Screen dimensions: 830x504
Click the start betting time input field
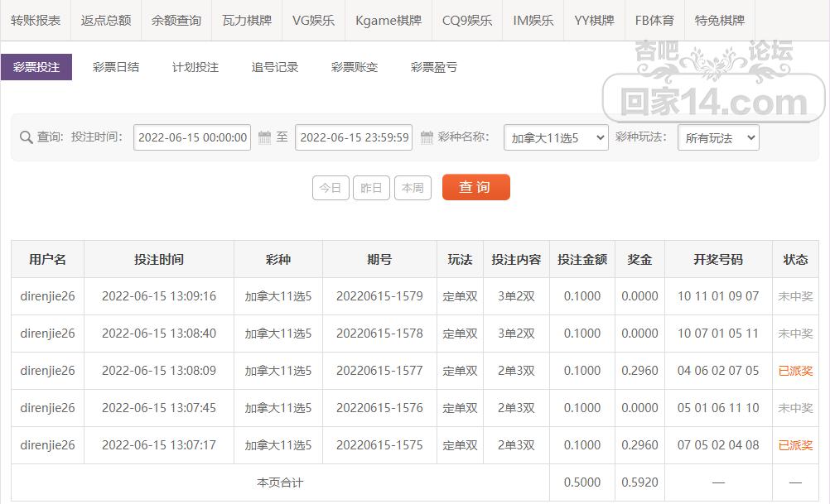191,137
